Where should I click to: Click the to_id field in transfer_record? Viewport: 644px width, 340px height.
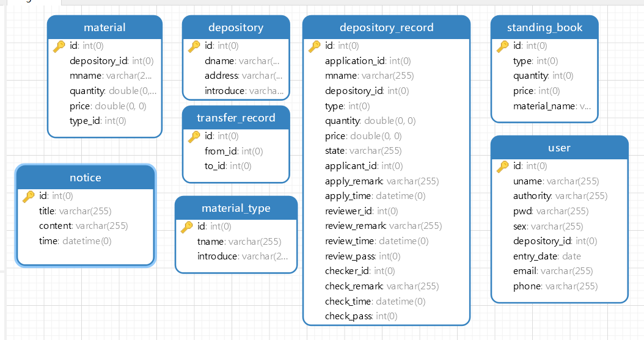(228, 166)
